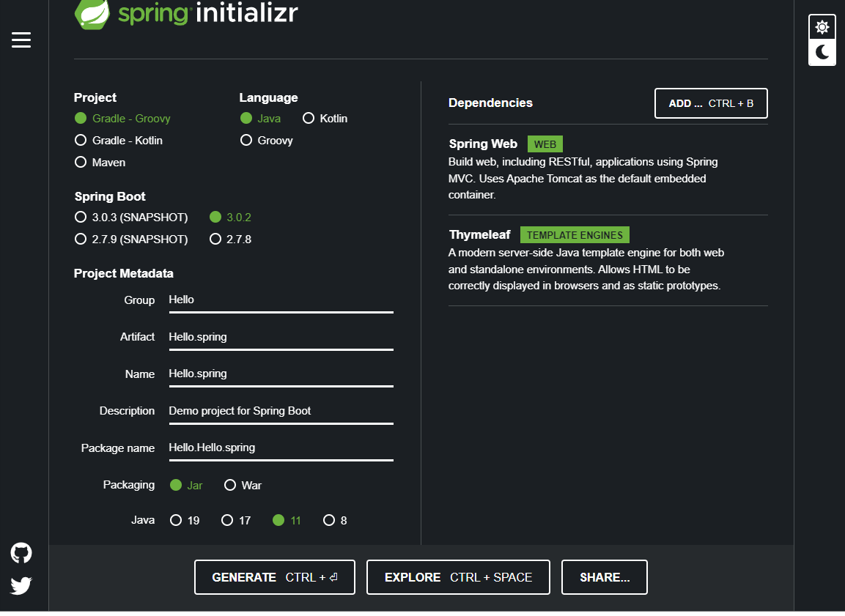Choose Groovy as language
845x616 pixels.
pyautogui.click(x=267, y=141)
